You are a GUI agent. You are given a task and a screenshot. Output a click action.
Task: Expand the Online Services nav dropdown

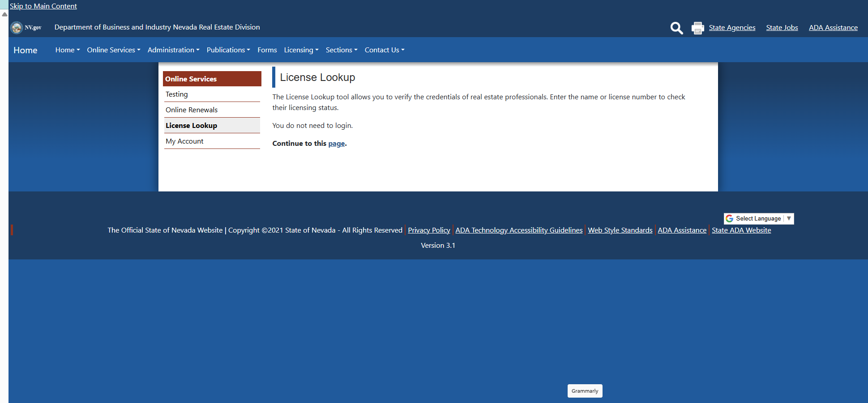click(114, 50)
